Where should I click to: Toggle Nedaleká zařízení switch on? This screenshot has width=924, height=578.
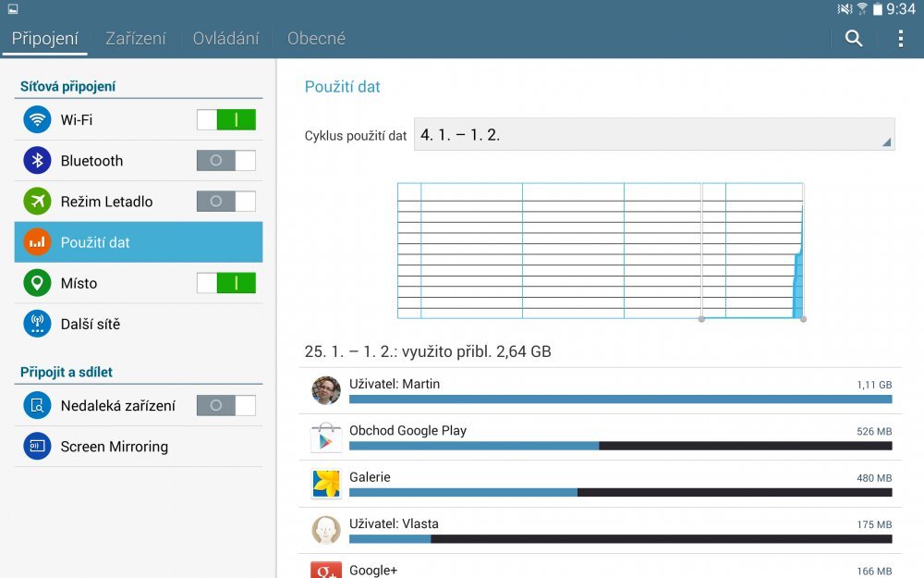(226, 405)
